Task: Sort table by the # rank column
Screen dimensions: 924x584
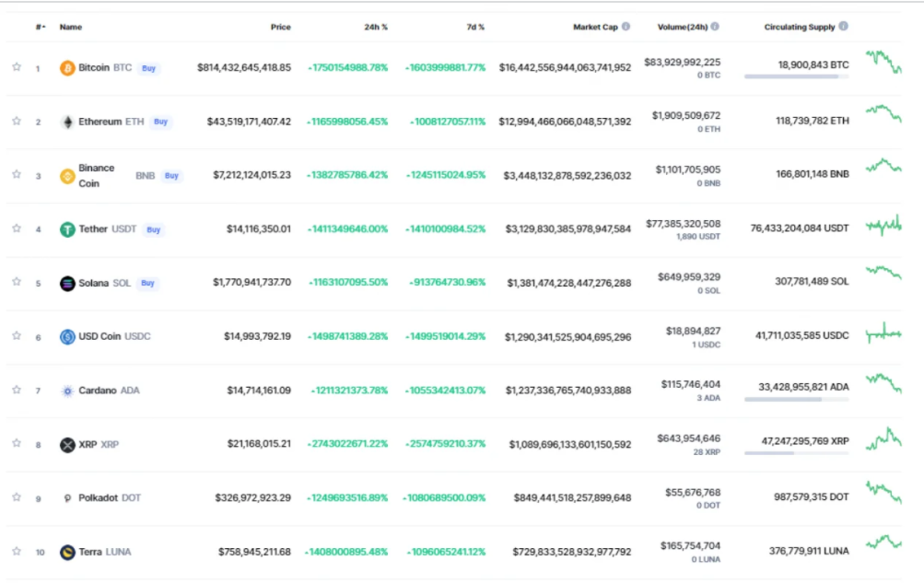Action: point(40,27)
